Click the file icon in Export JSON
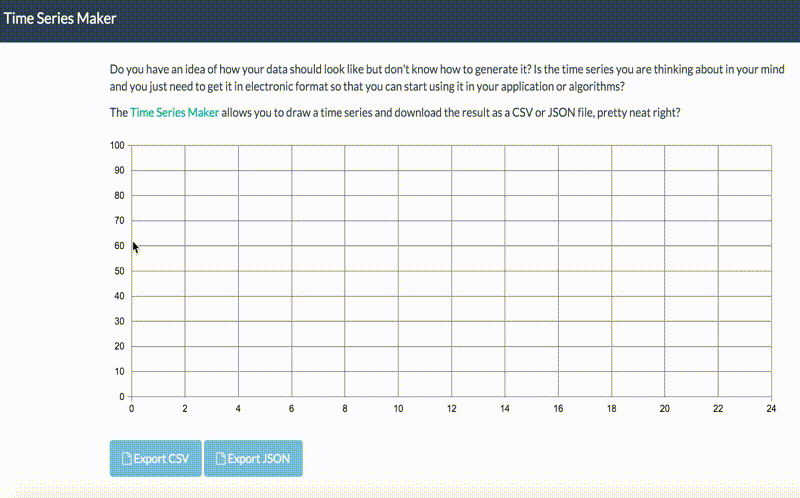 (x=221, y=459)
